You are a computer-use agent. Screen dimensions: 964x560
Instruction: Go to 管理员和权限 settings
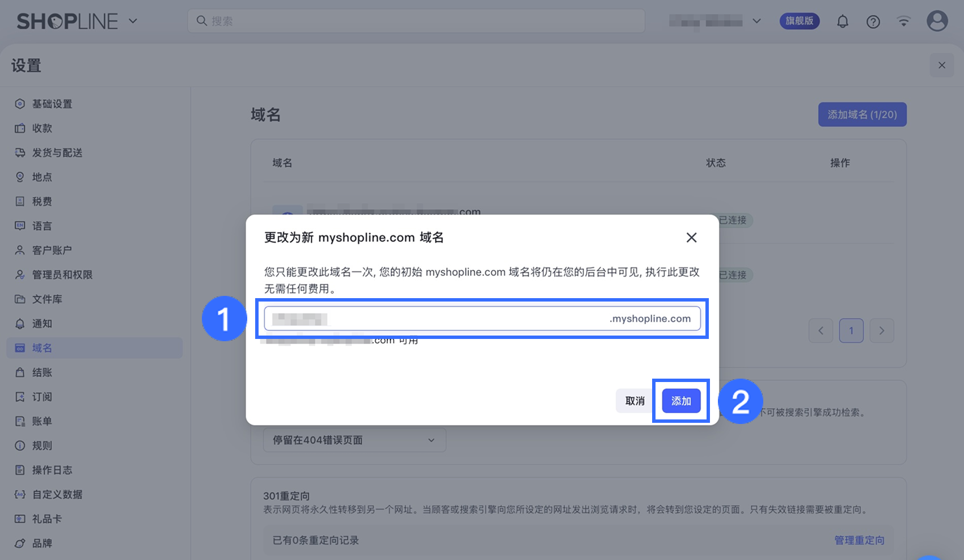pos(62,274)
